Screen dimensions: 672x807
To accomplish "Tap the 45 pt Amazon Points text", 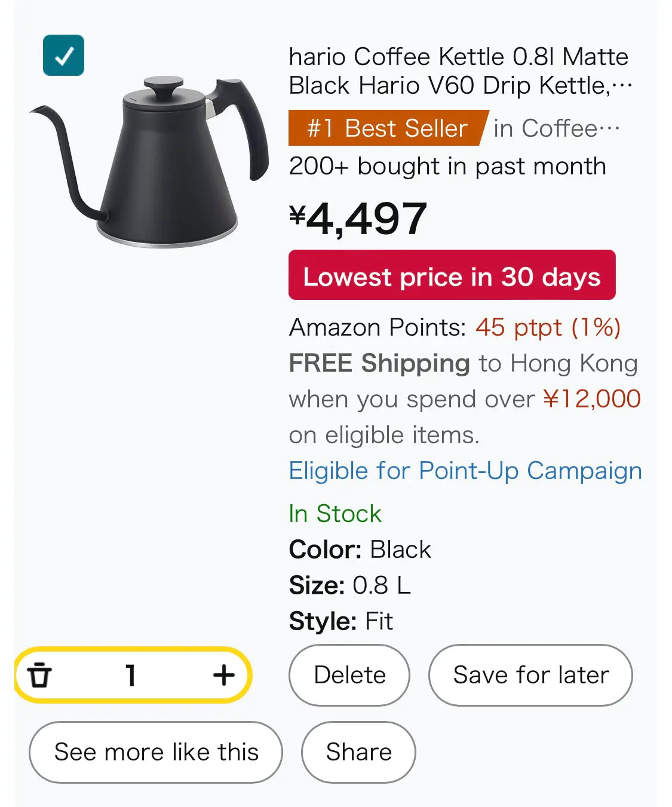I will 548,327.
